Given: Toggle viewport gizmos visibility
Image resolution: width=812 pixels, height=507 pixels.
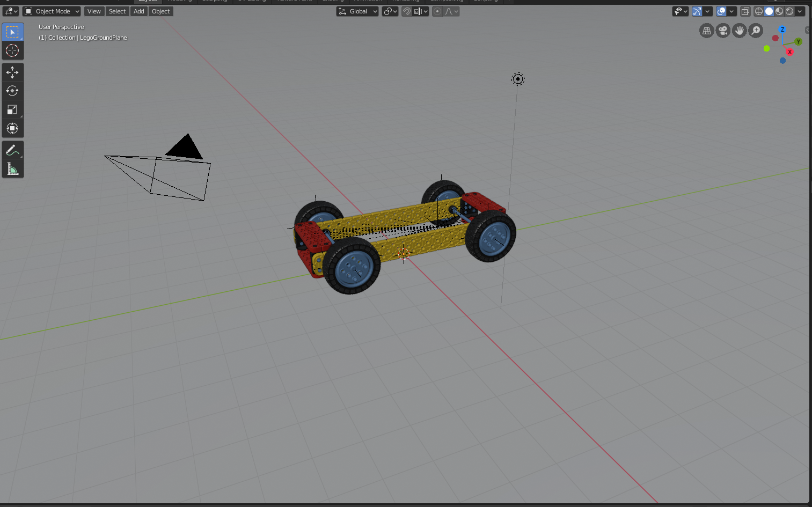Looking at the screenshot, I should [697, 11].
